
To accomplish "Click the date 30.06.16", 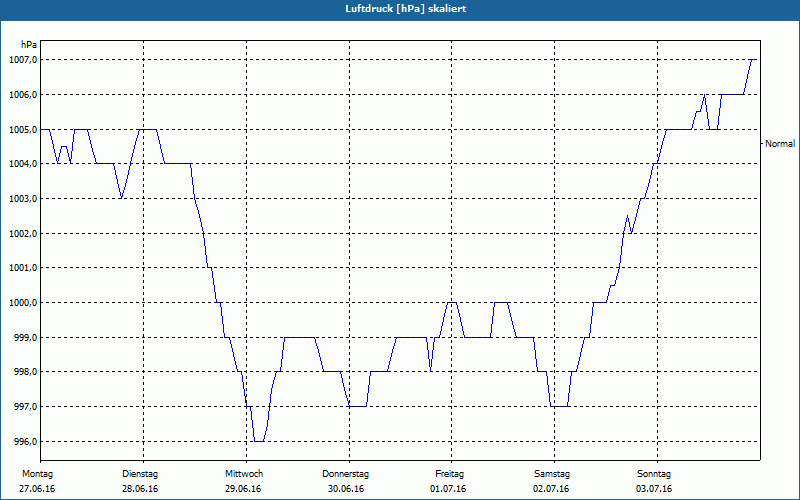I will [346, 489].
